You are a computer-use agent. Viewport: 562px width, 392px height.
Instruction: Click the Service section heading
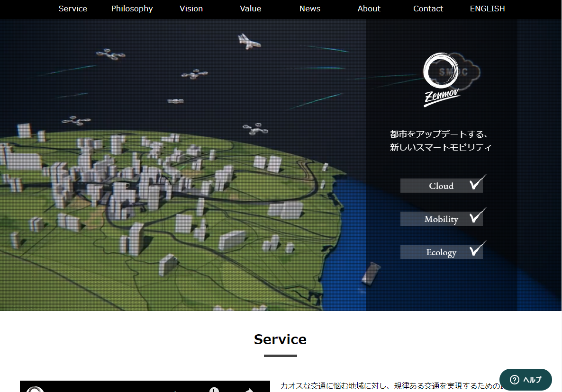280,339
